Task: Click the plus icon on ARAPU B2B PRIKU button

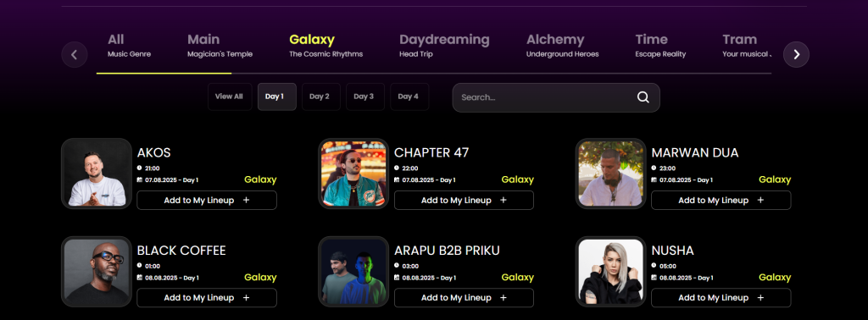Action: [x=504, y=297]
